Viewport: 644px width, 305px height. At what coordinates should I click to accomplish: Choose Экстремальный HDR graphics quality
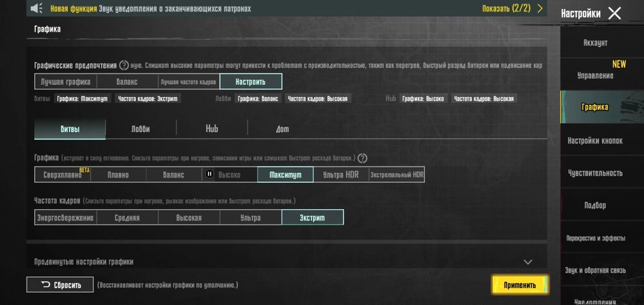coord(397,174)
